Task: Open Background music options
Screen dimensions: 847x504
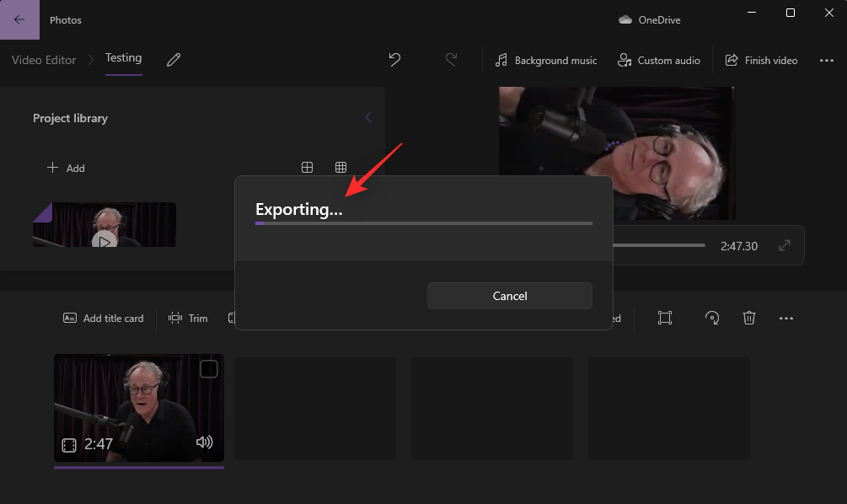Action: click(546, 60)
